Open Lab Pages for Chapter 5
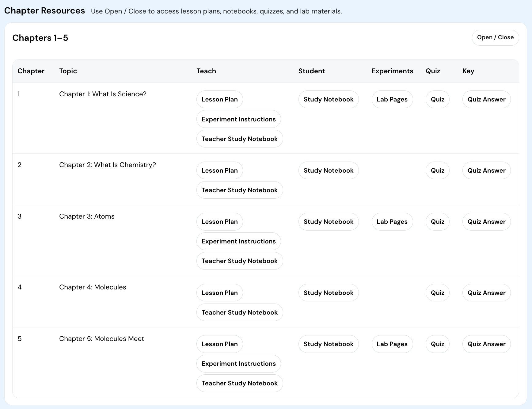Screen dimensions: 532x409 click(x=392, y=344)
